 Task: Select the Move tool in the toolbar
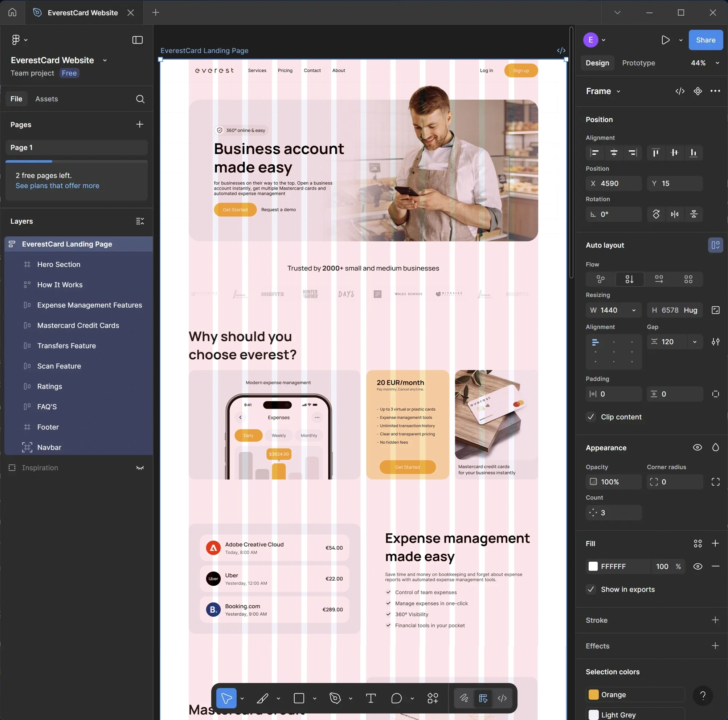click(227, 698)
